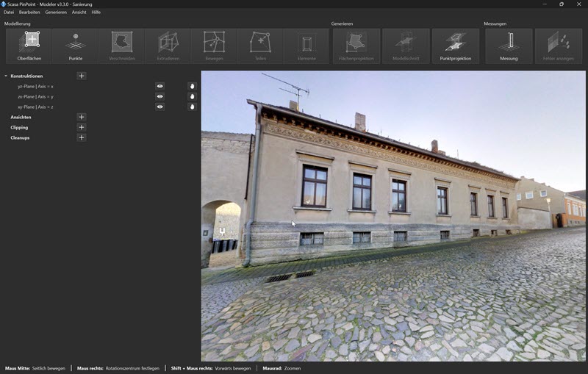Click the Fehler anzeigen icon
This screenshot has width=588, height=374.
559,46
